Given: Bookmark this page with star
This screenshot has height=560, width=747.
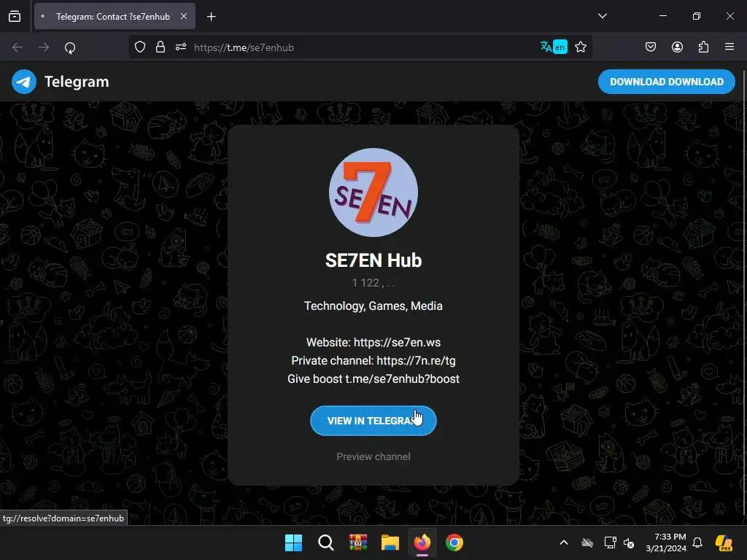Looking at the screenshot, I should pyautogui.click(x=581, y=47).
